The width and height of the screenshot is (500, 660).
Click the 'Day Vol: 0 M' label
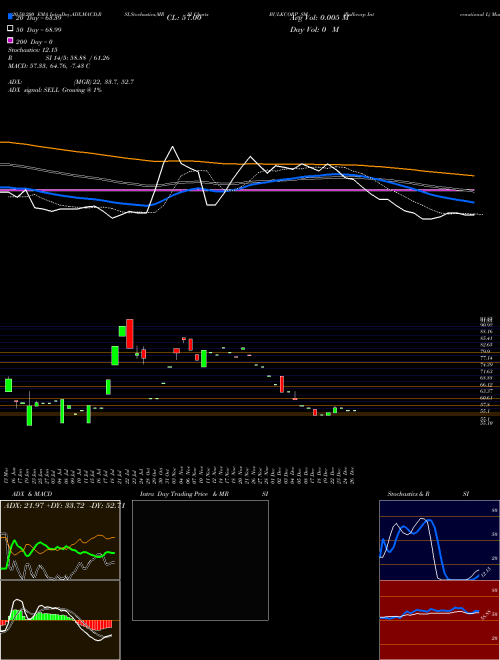pyautogui.click(x=314, y=29)
